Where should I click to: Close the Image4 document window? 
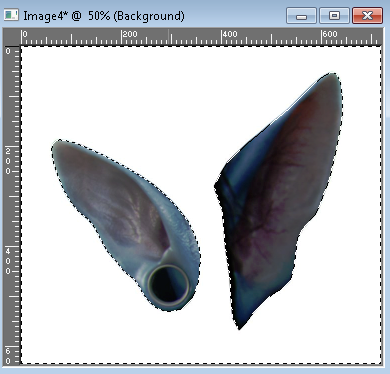(x=367, y=16)
